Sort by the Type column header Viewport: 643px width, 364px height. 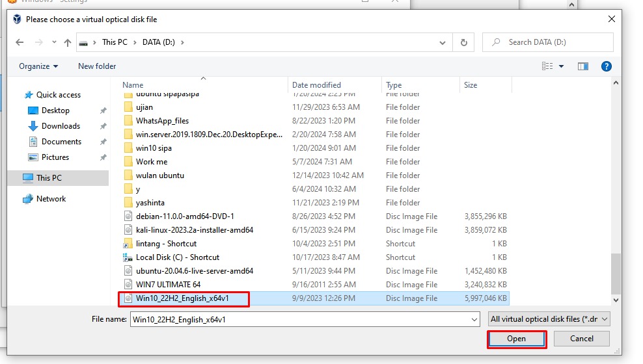click(x=394, y=85)
